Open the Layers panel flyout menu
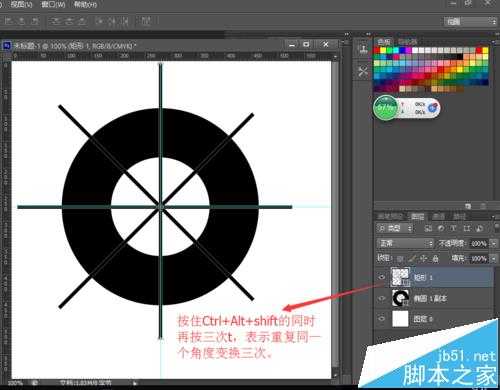Viewport: 500px width, 390px height. [x=494, y=217]
